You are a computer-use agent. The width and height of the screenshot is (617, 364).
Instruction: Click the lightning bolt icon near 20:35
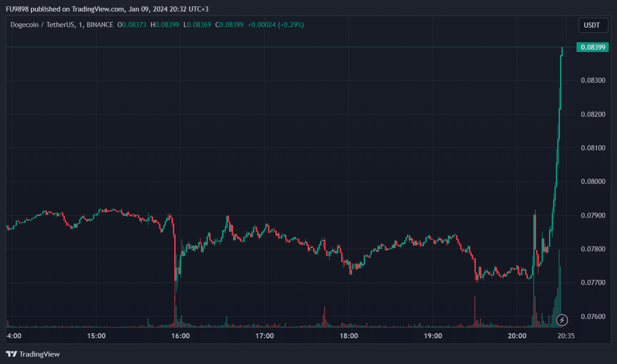pyautogui.click(x=562, y=320)
